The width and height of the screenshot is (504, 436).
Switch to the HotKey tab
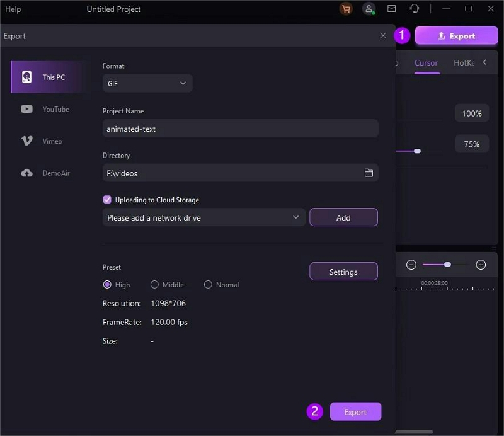pyautogui.click(x=464, y=63)
